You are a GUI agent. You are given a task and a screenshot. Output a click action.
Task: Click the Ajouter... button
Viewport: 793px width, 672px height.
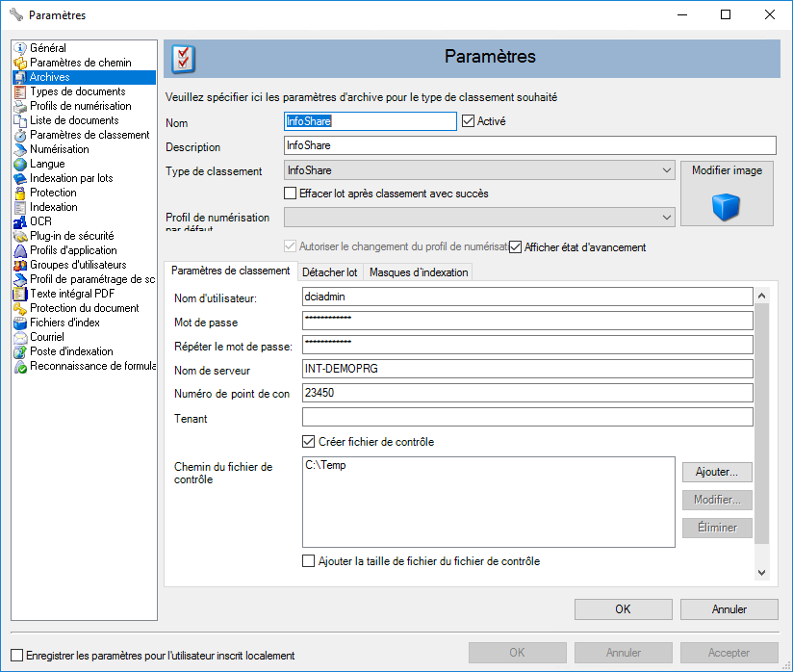coord(717,472)
